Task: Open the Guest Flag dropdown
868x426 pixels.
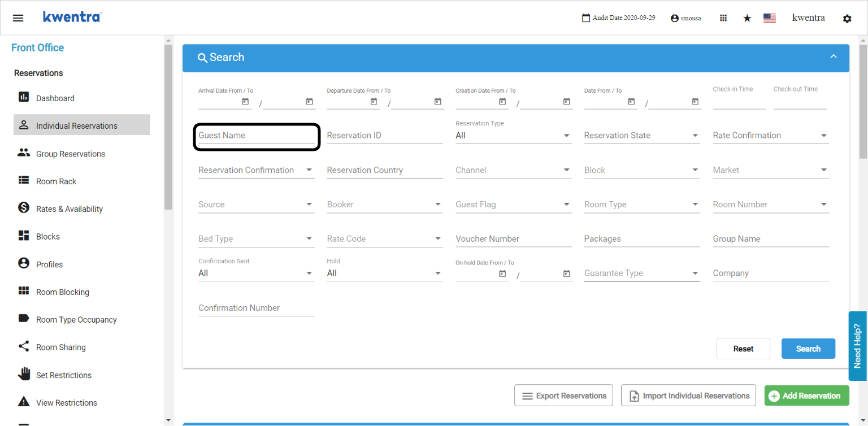Action: point(514,205)
